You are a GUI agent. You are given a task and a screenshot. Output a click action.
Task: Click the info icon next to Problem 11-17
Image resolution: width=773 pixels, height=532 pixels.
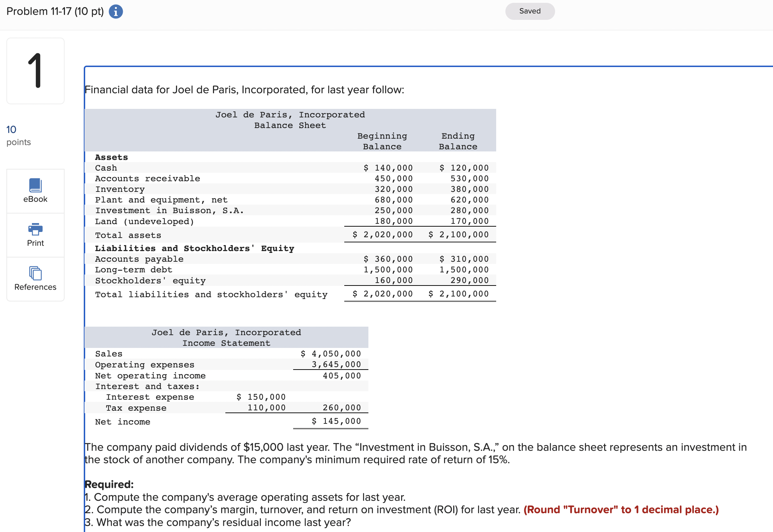tap(116, 11)
